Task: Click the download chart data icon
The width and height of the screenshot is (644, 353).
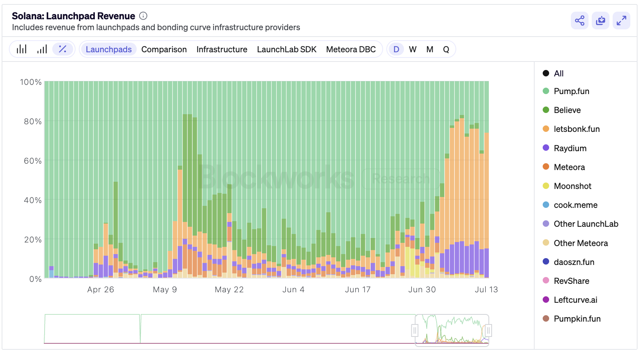Action: tap(600, 21)
